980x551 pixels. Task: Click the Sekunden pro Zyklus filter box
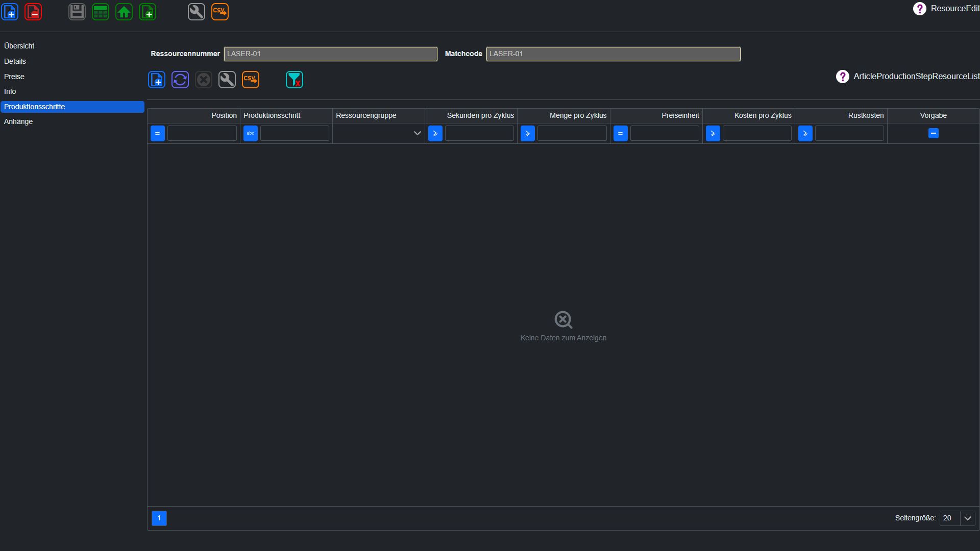479,134
